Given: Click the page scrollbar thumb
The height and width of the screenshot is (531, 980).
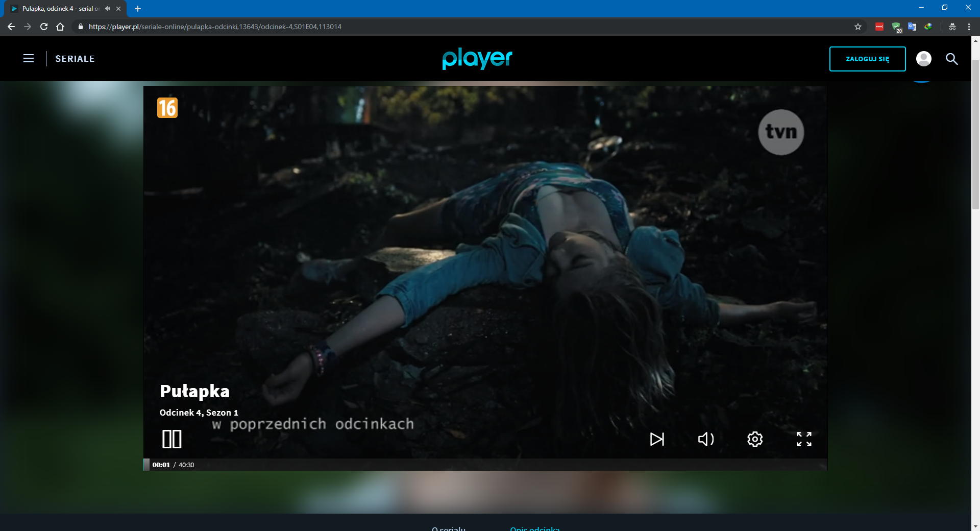Looking at the screenshot, I should [x=975, y=134].
